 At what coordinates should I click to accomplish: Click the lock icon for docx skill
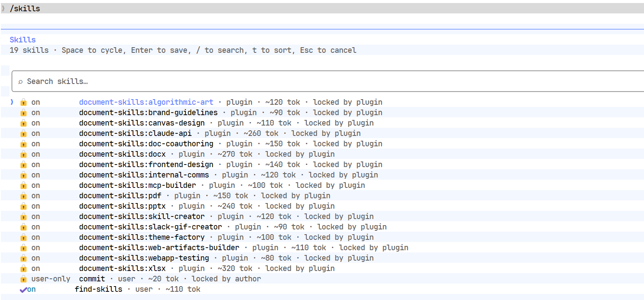tap(23, 154)
